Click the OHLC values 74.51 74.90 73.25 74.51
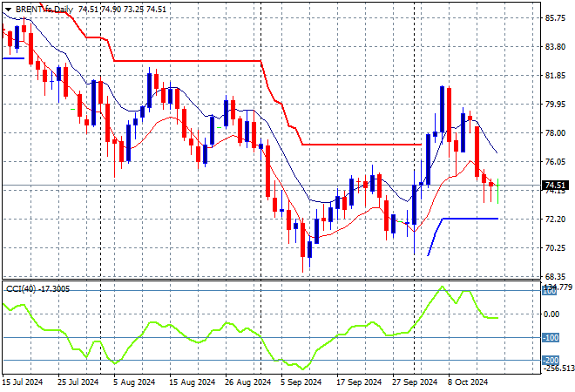This screenshot has height=392, width=575. click(x=122, y=10)
